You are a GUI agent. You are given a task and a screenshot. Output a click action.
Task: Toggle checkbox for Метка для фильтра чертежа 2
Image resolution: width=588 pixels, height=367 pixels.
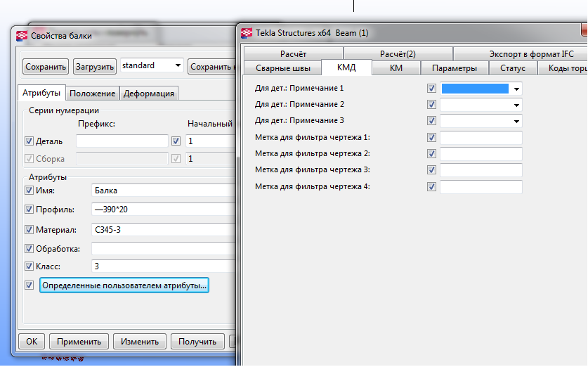[x=431, y=153]
